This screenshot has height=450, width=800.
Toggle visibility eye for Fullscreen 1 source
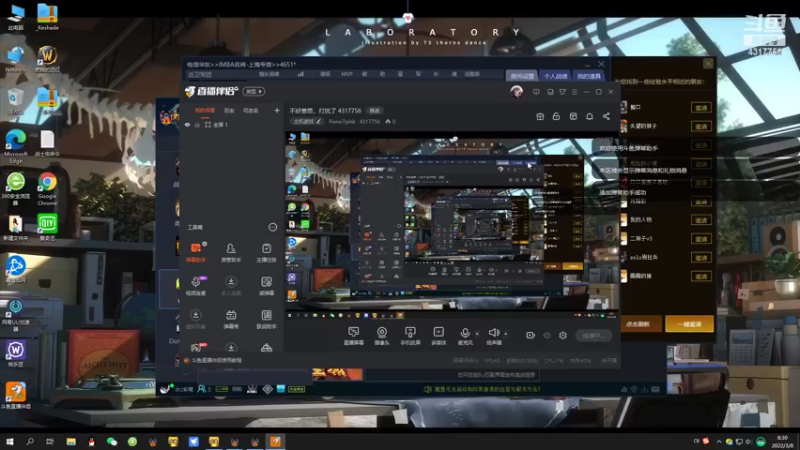coord(188,124)
